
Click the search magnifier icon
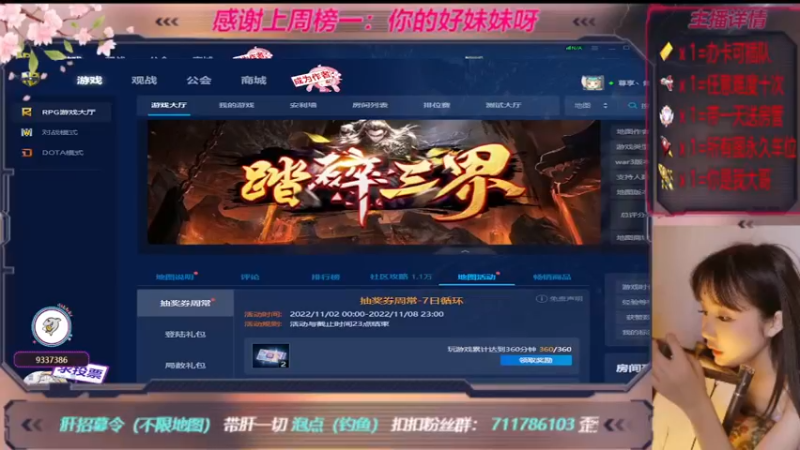pos(632,106)
